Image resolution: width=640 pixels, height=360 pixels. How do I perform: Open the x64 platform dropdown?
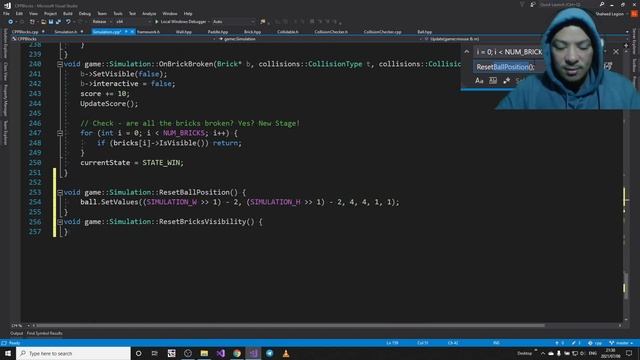133,22
